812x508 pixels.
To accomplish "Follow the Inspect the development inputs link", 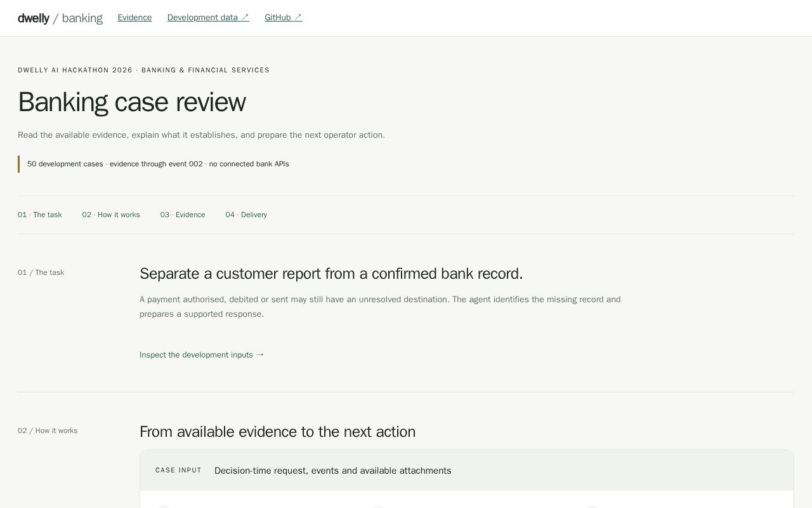I will tap(202, 355).
